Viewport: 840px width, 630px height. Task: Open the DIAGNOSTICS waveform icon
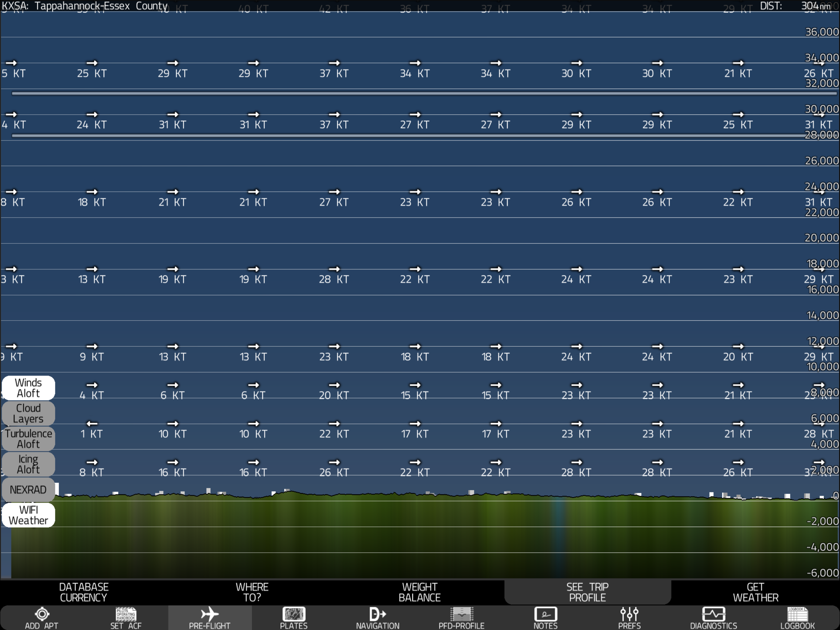pyautogui.click(x=713, y=614)
